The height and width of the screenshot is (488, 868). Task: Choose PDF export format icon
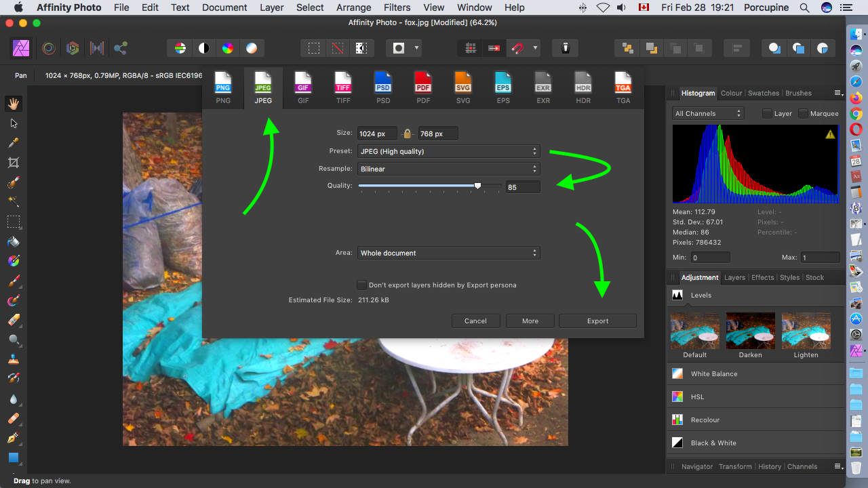(x=423, y=87)
